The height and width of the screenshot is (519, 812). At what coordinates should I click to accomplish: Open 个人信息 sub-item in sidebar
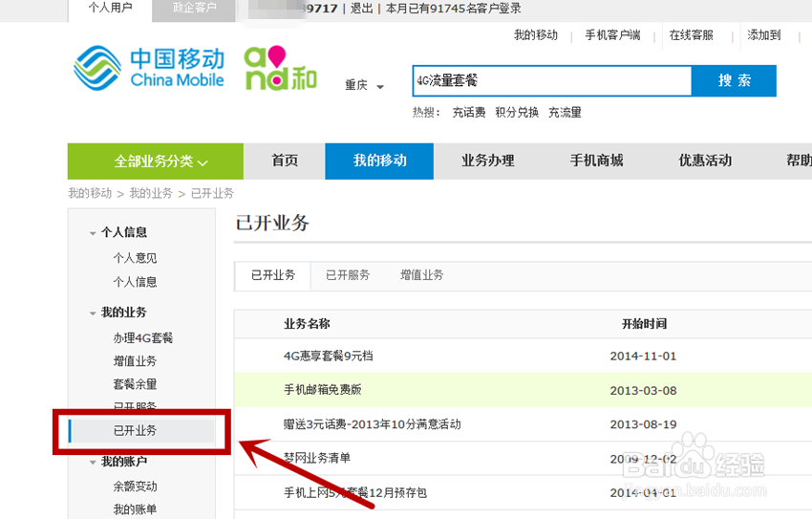tap(135, 282)
